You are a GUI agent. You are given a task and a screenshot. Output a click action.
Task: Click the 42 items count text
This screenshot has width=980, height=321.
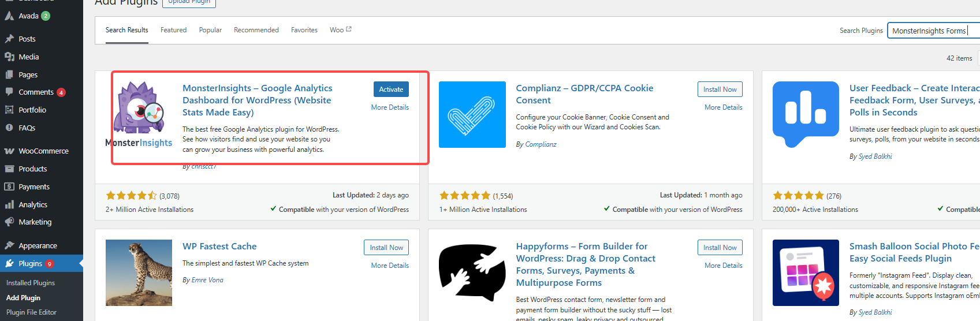coord(959,58)
